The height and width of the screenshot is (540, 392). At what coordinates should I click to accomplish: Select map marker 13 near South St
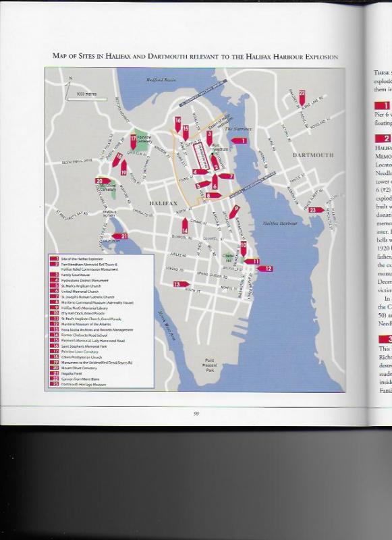(x=181, y=284)
